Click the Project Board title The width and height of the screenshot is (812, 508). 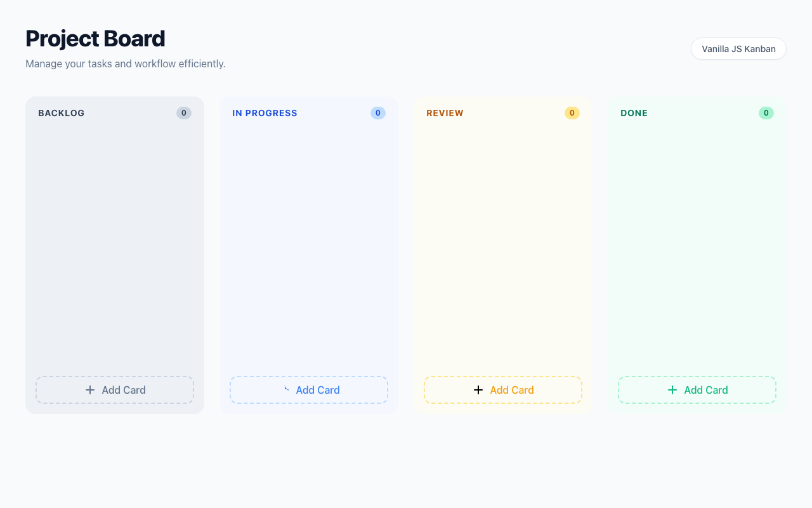tap(95, 39)
